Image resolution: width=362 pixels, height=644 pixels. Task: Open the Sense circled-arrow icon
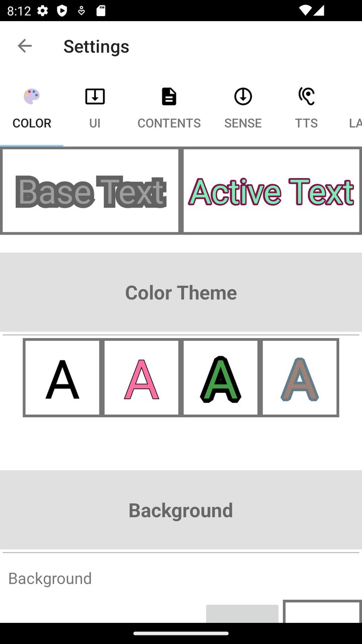[x=243, y=96]
